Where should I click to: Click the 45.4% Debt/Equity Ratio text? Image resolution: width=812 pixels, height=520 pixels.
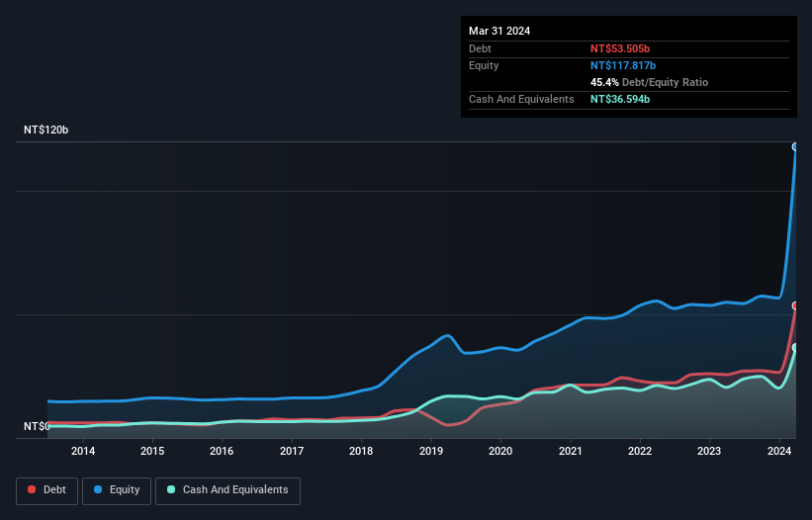click(649, 82)
